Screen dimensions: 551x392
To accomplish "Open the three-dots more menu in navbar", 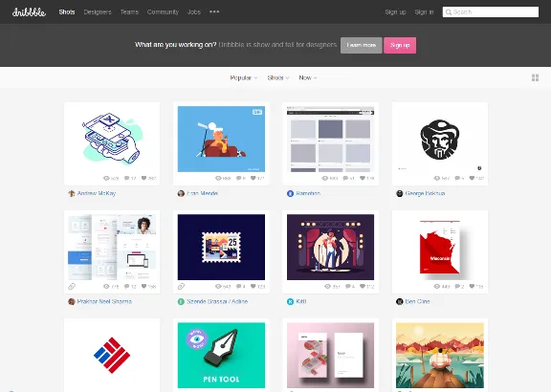I will click(214, 11).
